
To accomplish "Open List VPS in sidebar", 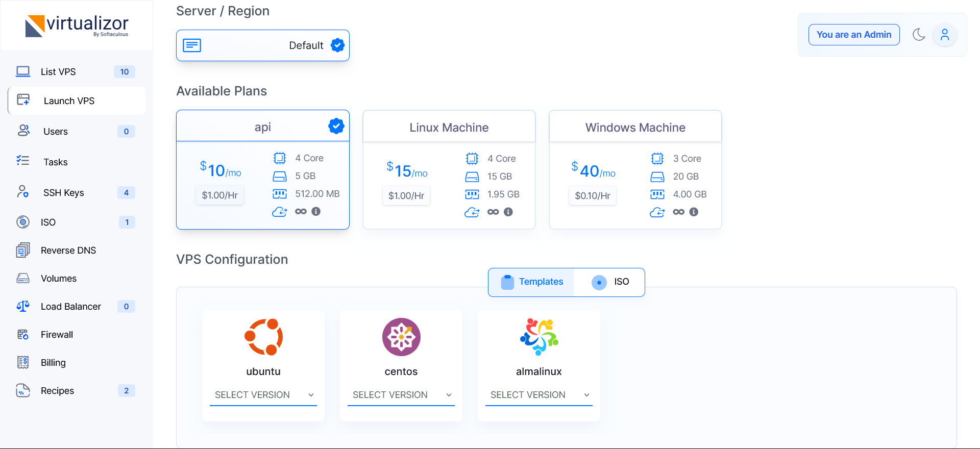I will coord(58,72).
